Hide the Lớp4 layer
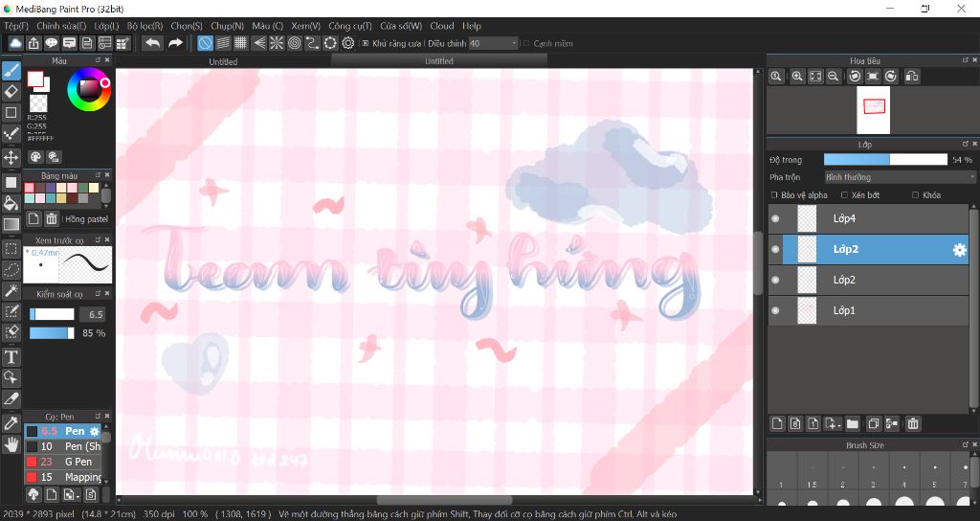This screenshot has height=521, width=980. tap(775, 218)
